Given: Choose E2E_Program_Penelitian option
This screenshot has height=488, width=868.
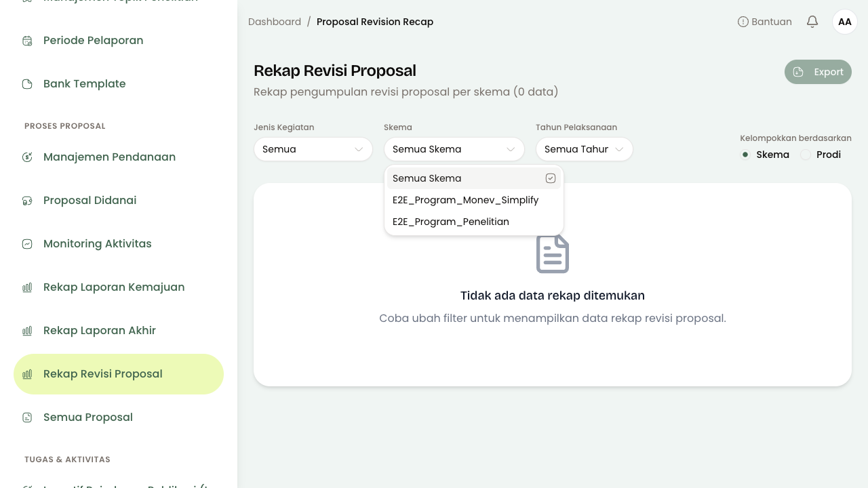Looking at the screenshot, I should pyautogui.click(x=474, y=222).
